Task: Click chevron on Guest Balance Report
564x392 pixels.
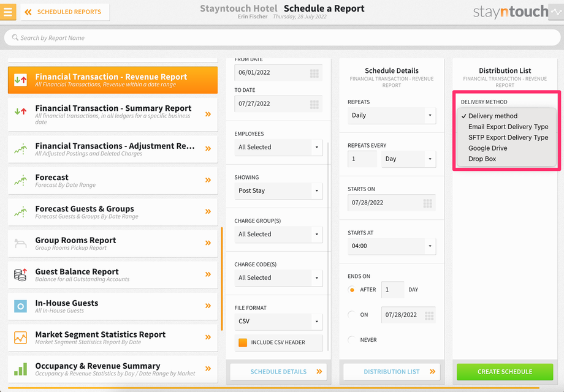Action: pos(208,274)
